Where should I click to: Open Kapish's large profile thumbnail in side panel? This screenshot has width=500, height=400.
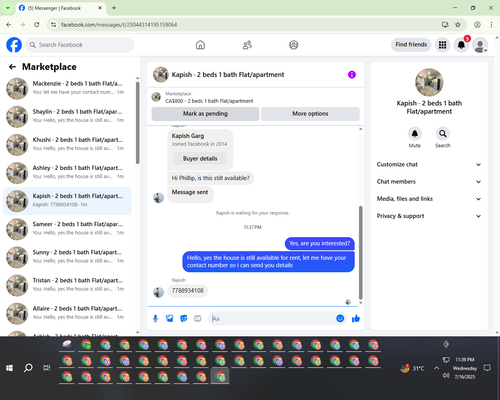[429, 82]
